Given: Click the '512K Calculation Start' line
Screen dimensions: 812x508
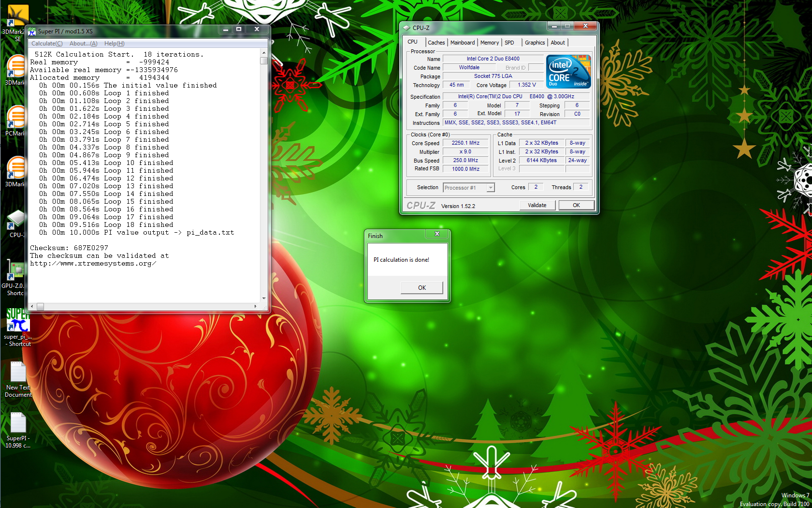Looking at the screenshot, I should click(x=119, y=55).
